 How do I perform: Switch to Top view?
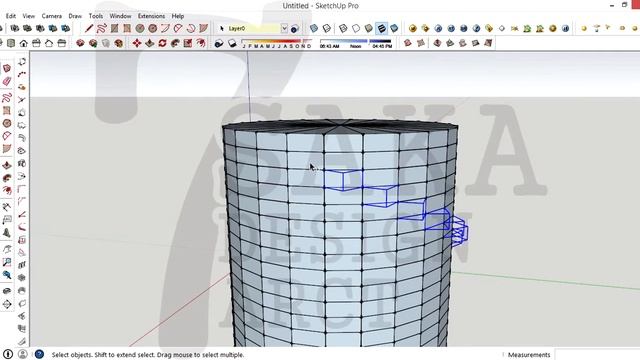click(11, 43)
